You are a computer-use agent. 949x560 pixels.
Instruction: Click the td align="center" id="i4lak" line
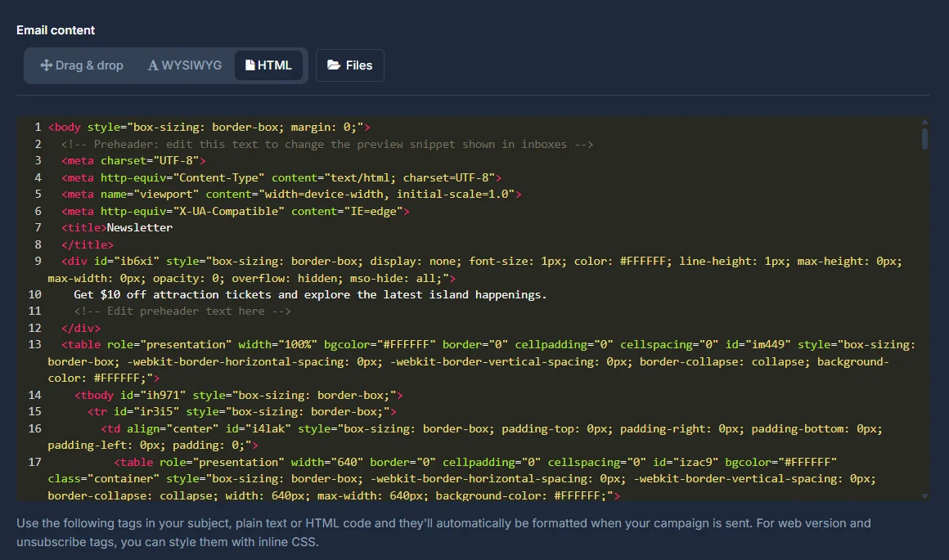(x=466, y=437)
